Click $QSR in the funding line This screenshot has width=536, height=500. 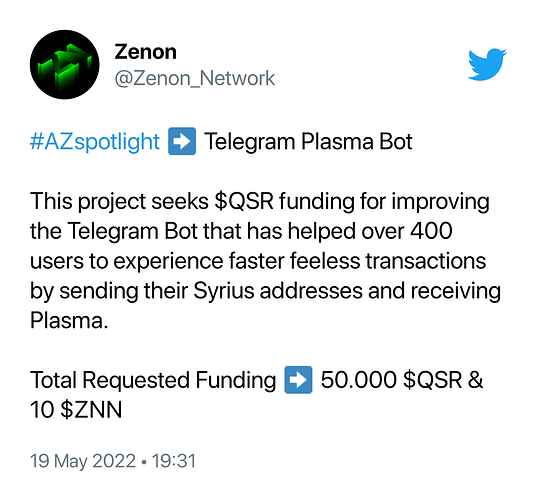(x=433, y=380)
